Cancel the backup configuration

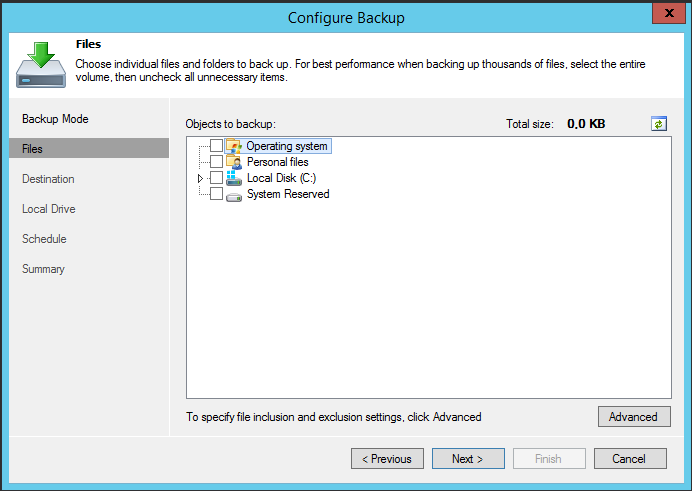[x=630, y=459]
